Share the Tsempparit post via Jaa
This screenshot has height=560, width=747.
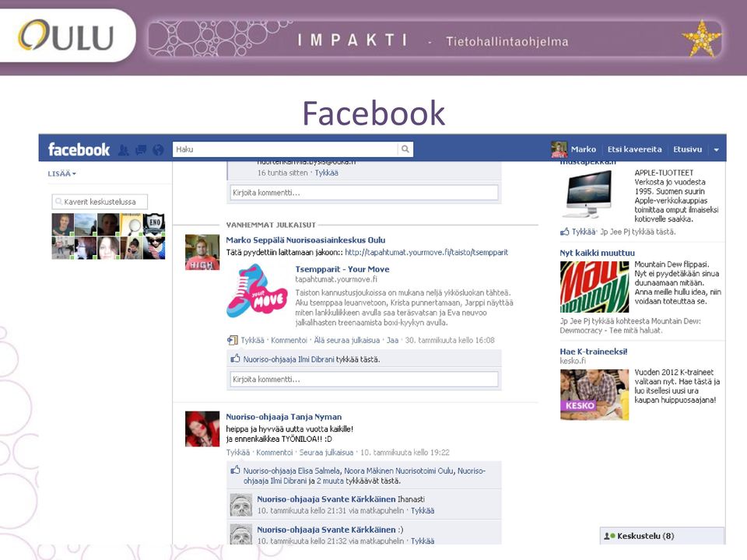(392, 340)
